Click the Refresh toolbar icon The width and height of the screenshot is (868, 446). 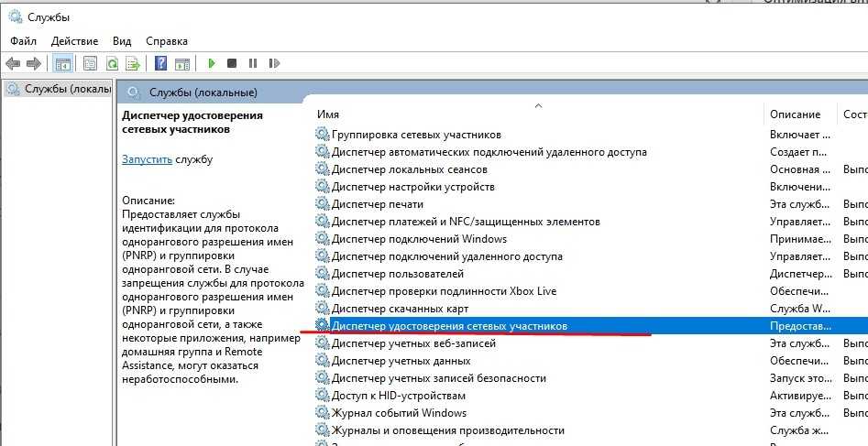(112, 63)
